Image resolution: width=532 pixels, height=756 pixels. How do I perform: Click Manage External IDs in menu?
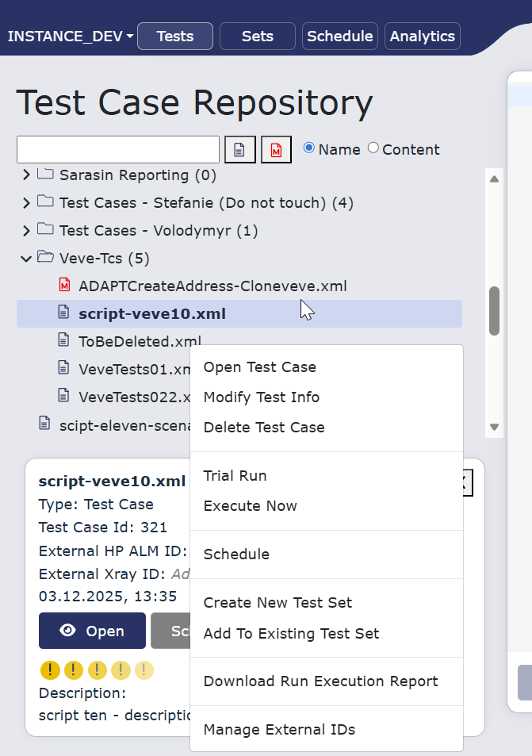pyautogui.click(x=279, y=730)
